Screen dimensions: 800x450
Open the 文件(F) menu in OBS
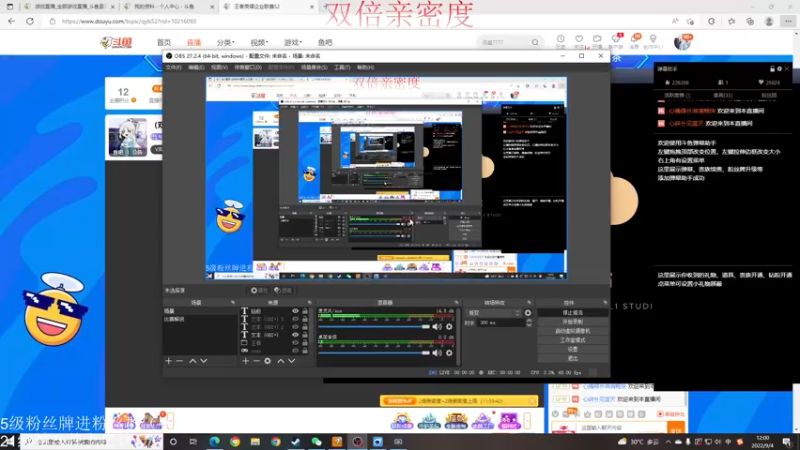[173, 67]
